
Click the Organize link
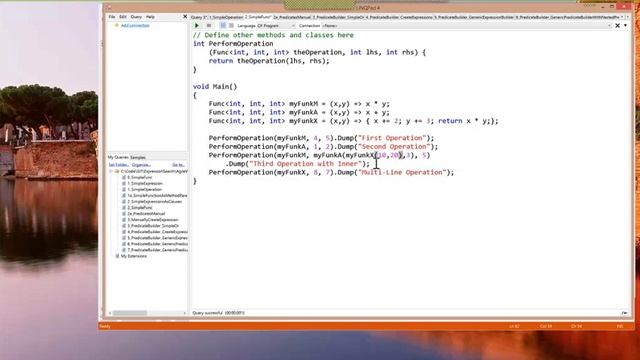click(141, 165)
